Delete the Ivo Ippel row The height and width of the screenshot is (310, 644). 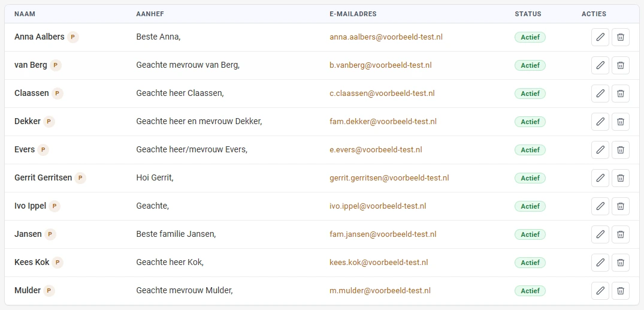[x=621, y=206]
